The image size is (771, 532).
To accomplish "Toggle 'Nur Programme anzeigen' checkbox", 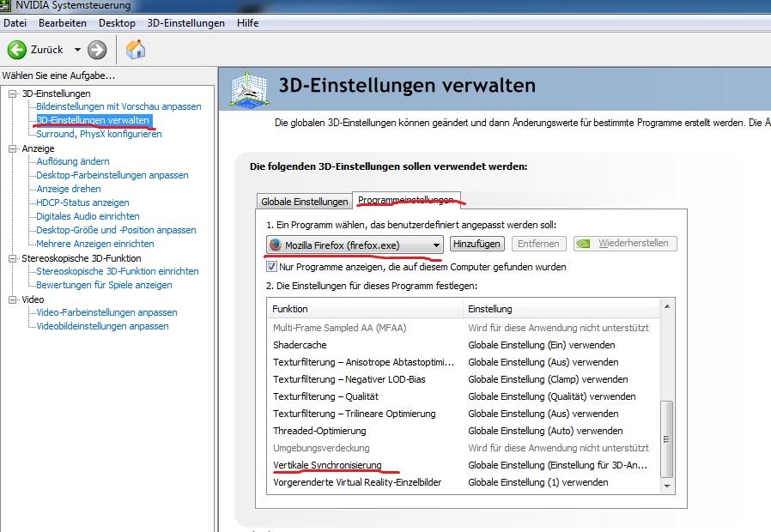I will pyautogui.click(x=271, y=267).
